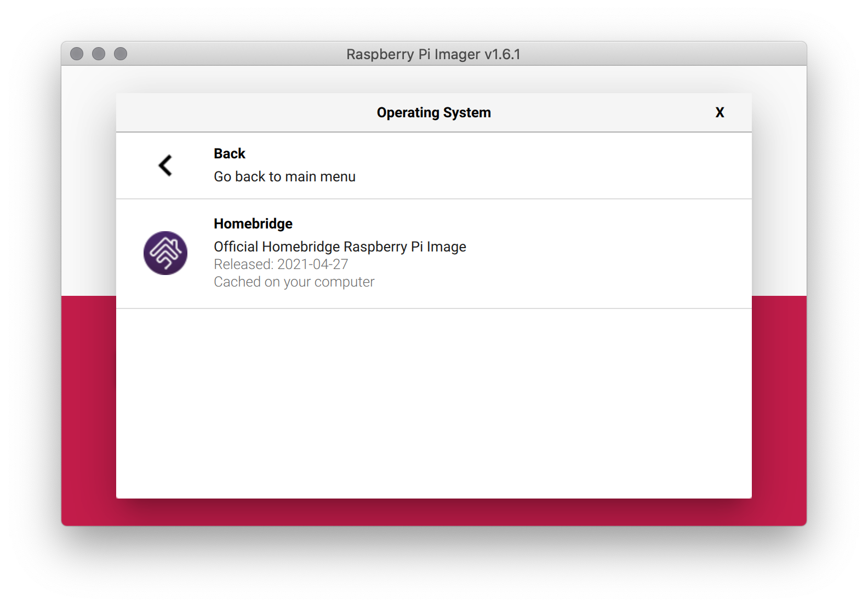Click the Back bold label

[229, 153]
